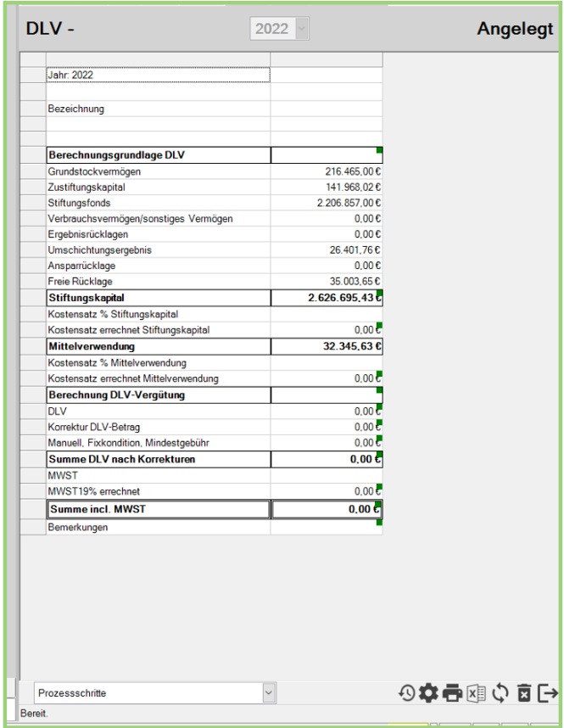The height and width of the screenshot is (728, 564).
Task: Open the history icon with clock arrow
Action: click(x=407, y=693)
